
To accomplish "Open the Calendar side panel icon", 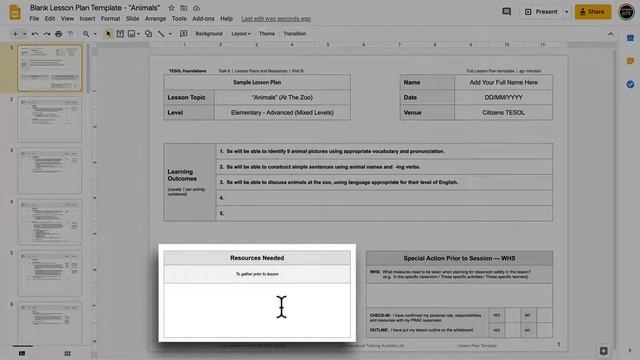I will (630, 38).
